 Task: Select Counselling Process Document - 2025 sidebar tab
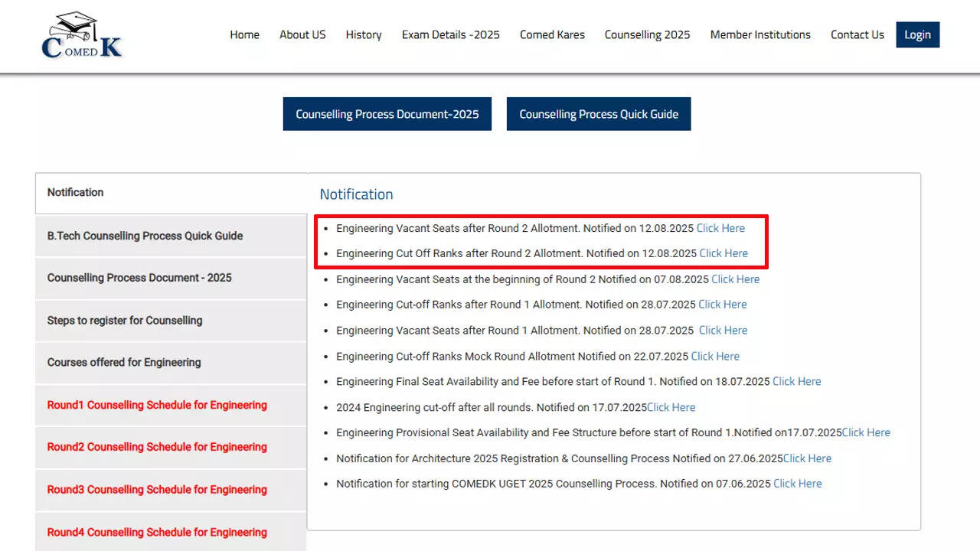tap(171, 278)
